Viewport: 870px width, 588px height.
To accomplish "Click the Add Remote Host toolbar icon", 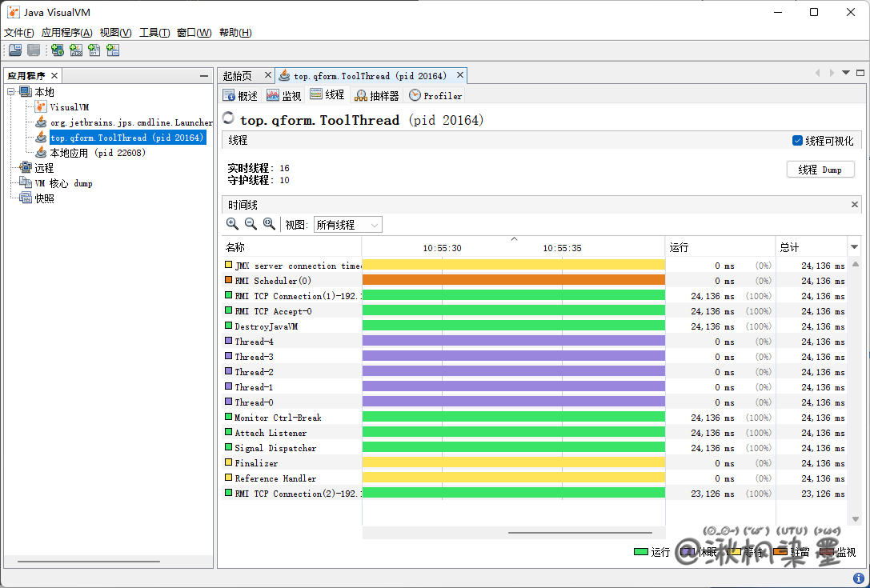I will (x=58, y=50).
